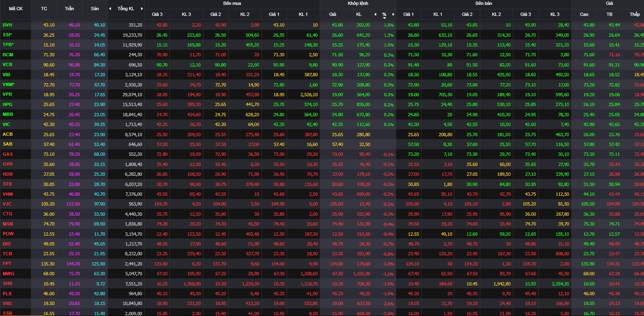Click the Tổng KL column header
The width and height of the screenshot is (644, 316).
(126, 9)
